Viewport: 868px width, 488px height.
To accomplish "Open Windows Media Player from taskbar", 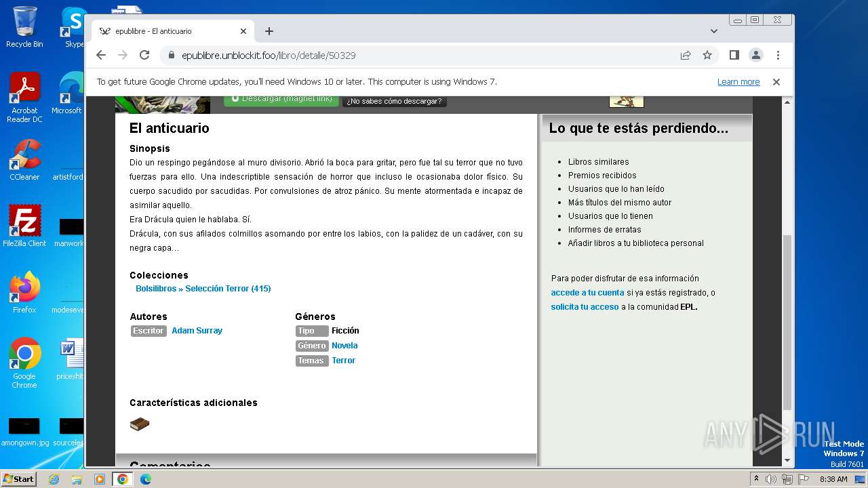I will click(x=100, y=479).
